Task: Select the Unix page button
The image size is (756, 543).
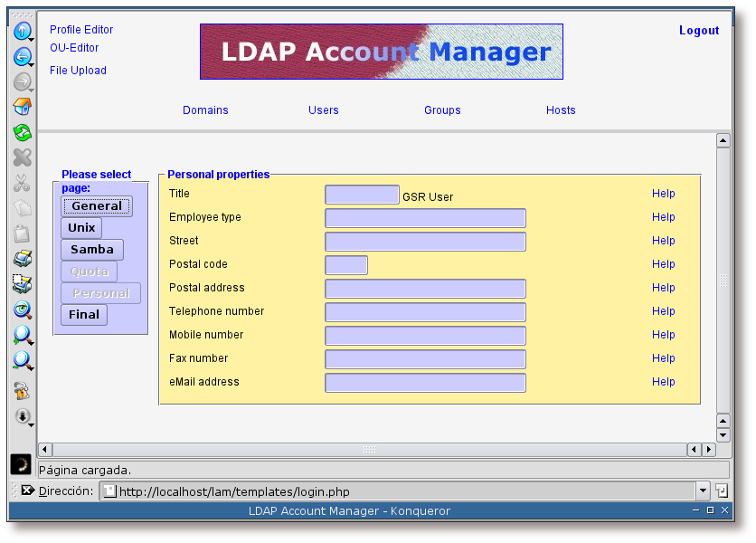Action: tap(81, 228)
